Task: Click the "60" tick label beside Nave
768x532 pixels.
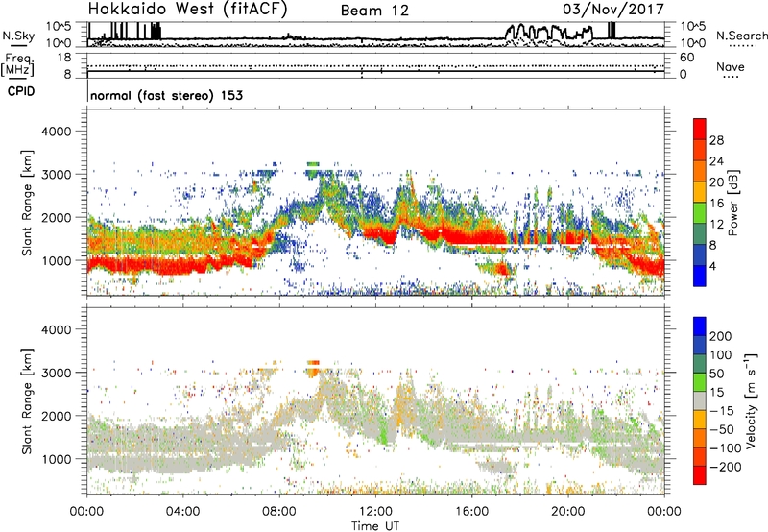Action: 686,58
